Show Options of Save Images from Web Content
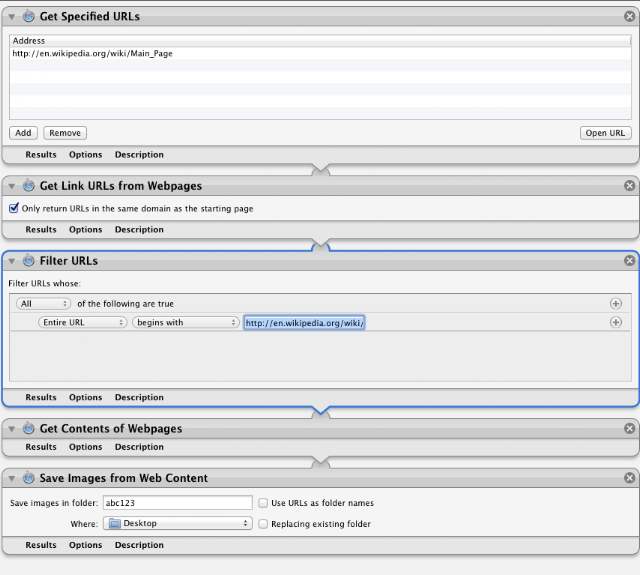 coord(85,545)
